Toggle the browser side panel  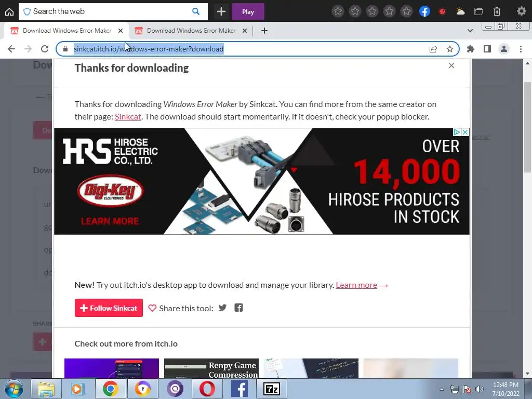[487, 49]
